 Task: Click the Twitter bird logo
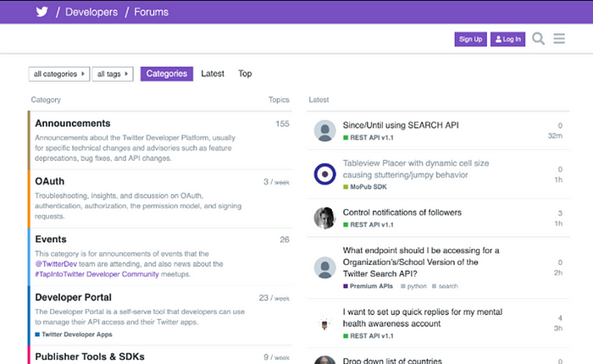(42, 12)
